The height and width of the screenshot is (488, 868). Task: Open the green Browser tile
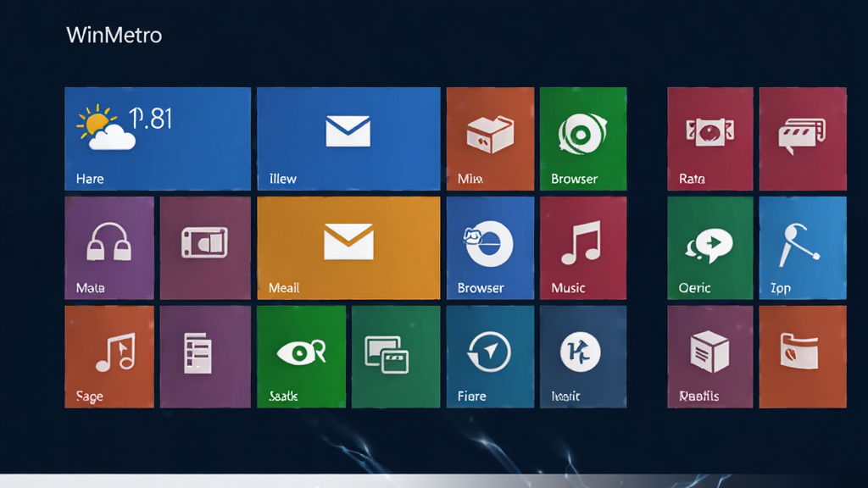coord(583,139)
